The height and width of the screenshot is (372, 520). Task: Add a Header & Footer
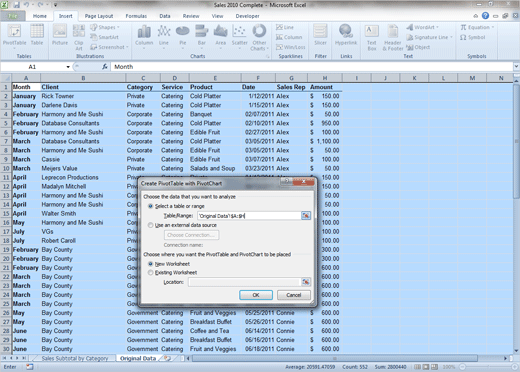(393, 37)
